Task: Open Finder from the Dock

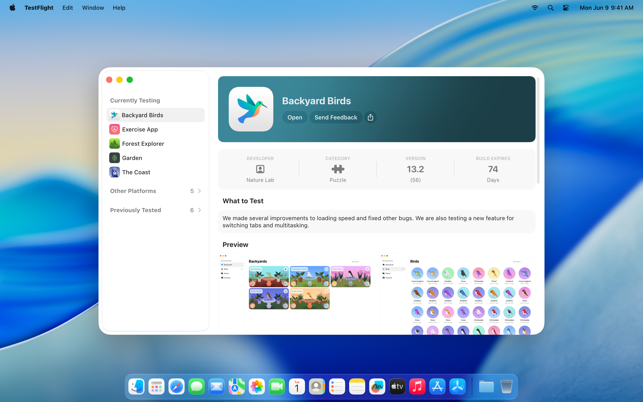Action: (x=137, y=386)
